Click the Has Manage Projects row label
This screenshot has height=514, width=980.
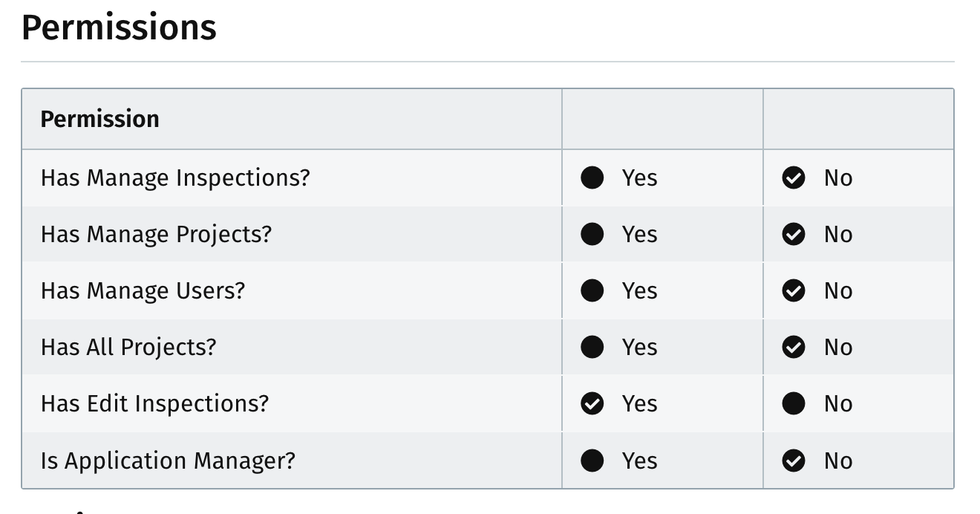point(157,235)
